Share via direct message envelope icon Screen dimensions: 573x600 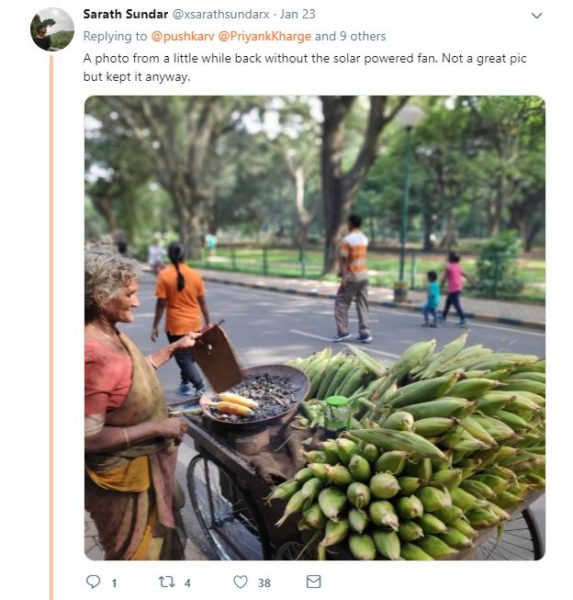(313, 582)
